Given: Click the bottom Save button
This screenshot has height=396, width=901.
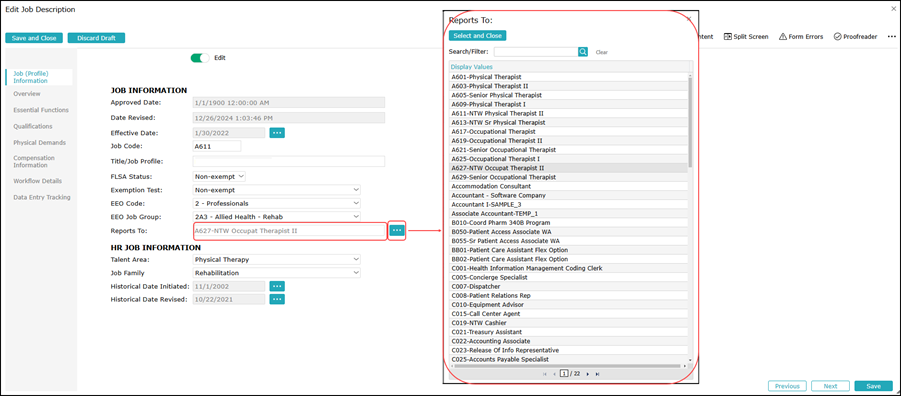Looking at the screenshot, I should click(x=873, y=386).
